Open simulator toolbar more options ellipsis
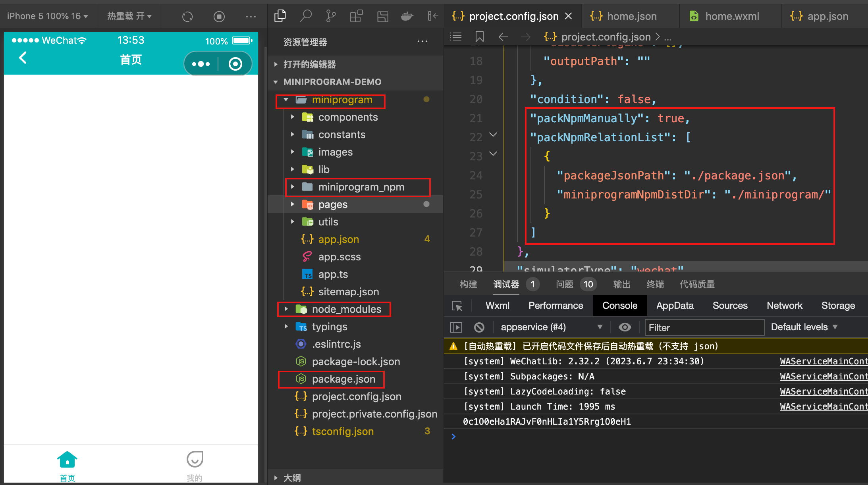 click(251, 17)
